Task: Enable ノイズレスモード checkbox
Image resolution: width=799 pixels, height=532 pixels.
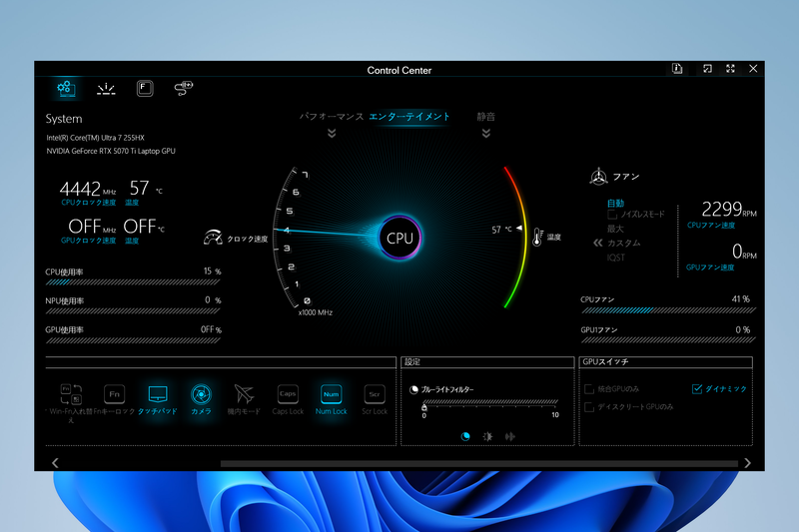Action: pyautogui.click(x=612, y=215)
